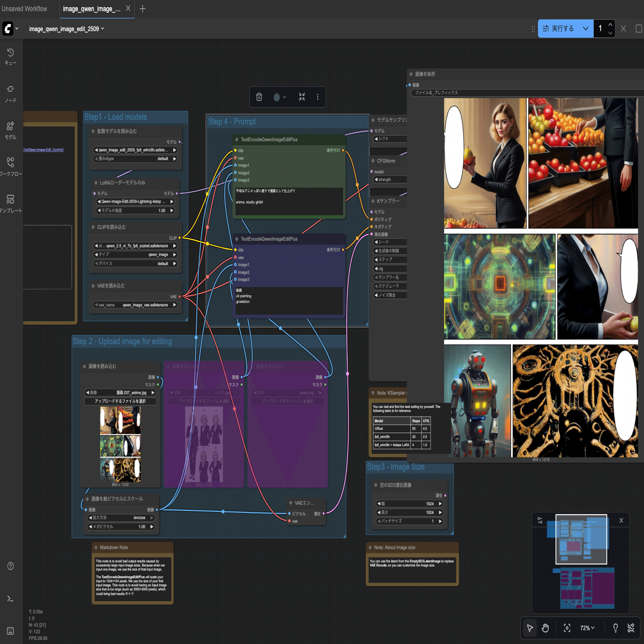Screen dimensions: 644x644
Task: Collapse the Kサンプラー node via its title dot
Action: 373,201
